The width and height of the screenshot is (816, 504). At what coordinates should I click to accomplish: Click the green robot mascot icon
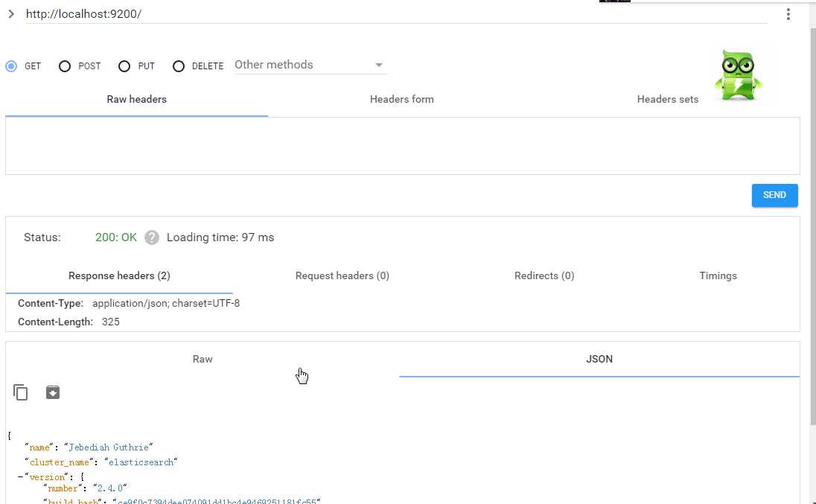pos(738,75)
